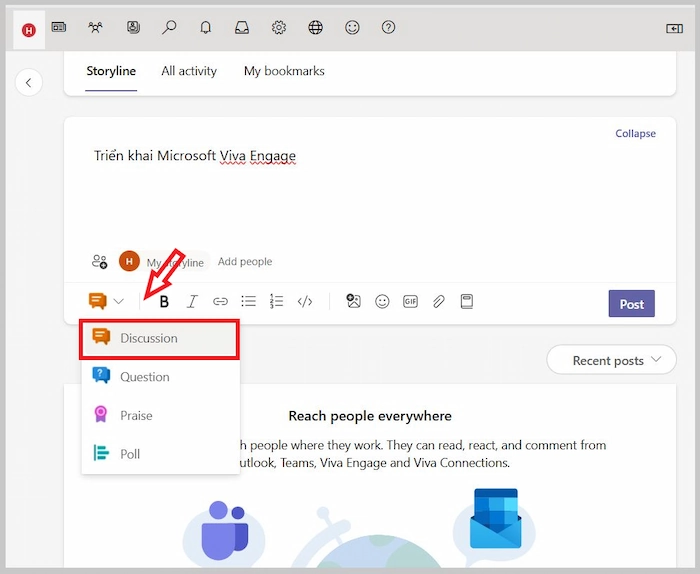Switch to the Storyline tab
Image resolution: width=700 pixels, height=574 pixels.
click(111, 71)
